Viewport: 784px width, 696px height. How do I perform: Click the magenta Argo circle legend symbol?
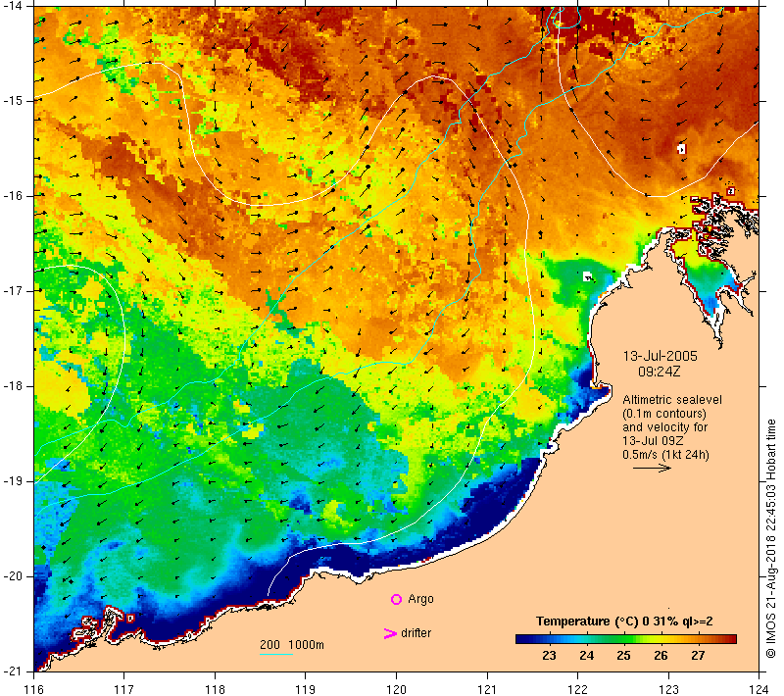[x=396, y=599]
